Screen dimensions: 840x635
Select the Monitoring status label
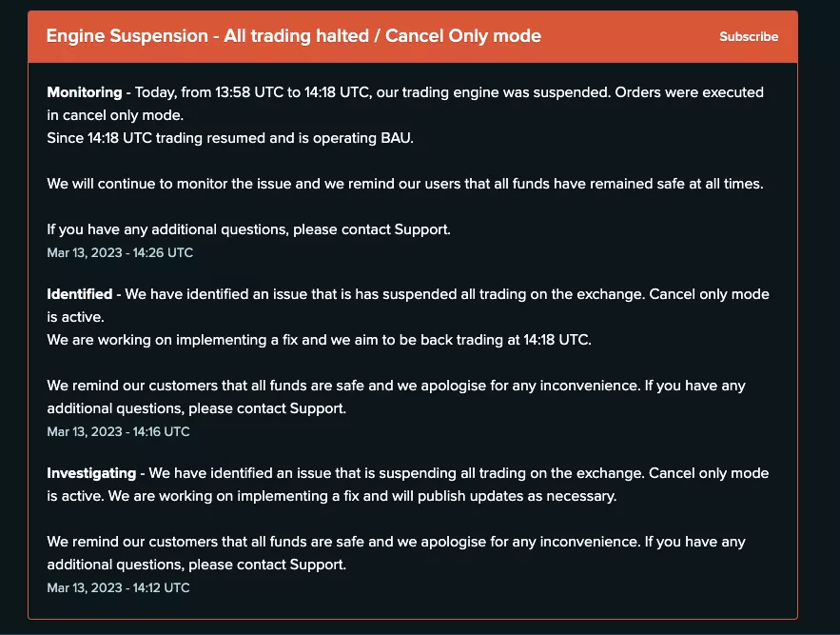tap(85, 92)
